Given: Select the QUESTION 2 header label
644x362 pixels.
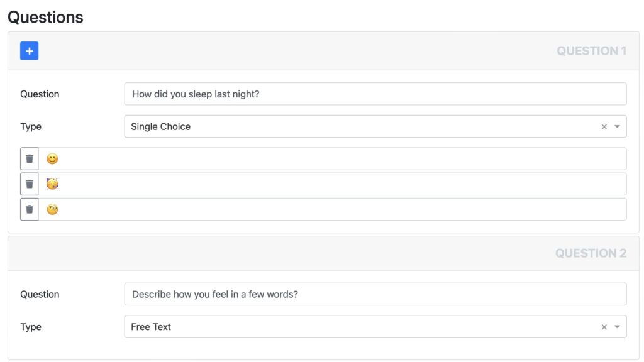Looking at the screenshot, I should pos(591,253).
